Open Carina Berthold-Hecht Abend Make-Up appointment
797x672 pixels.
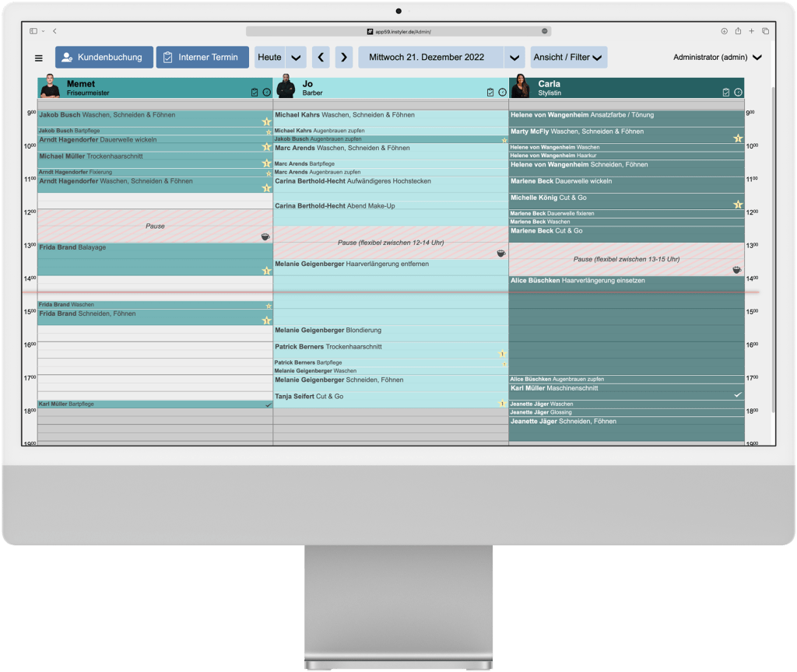(x=391, y=214)
